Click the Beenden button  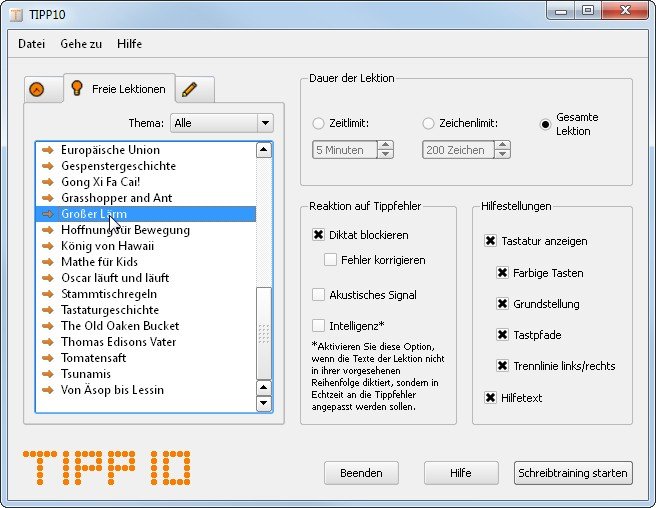361,473
